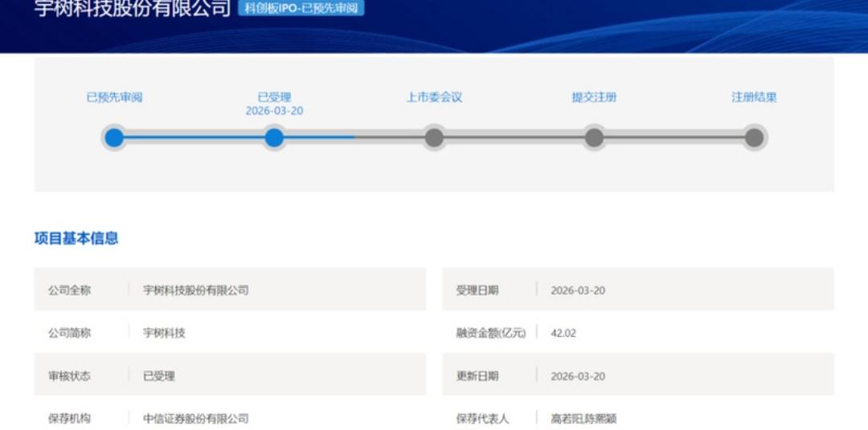Screen dimensions: 868x430
Task: Click the 提交注册 timeline node circle
Action: (594, 137)
